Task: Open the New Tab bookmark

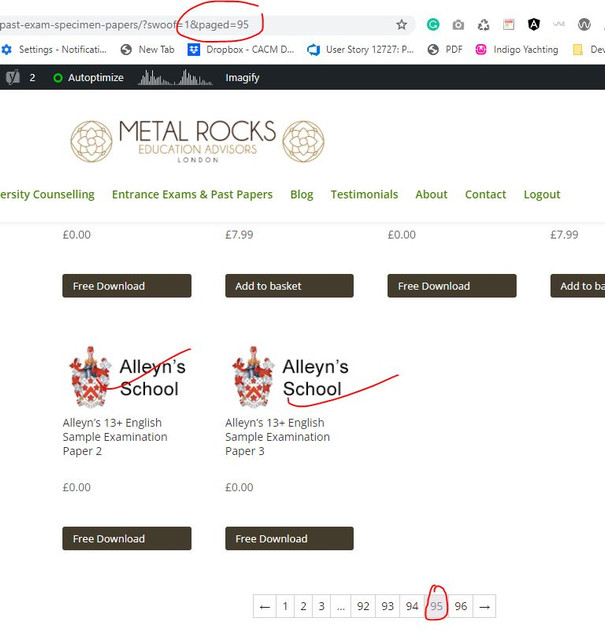Action: 148,50
